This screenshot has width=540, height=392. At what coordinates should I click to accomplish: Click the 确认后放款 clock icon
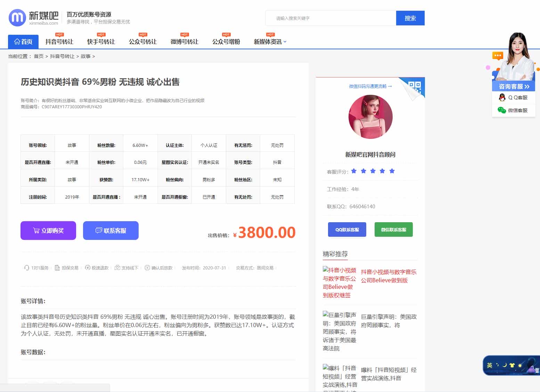pos(147,268)
